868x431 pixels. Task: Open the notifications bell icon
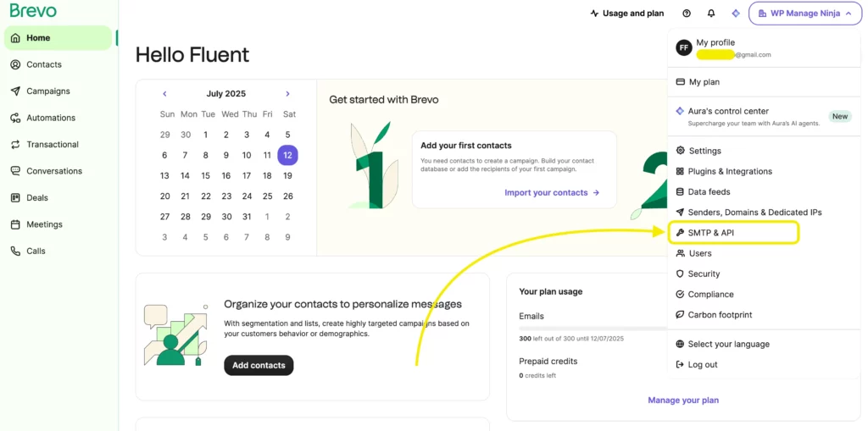coord(711,14)
